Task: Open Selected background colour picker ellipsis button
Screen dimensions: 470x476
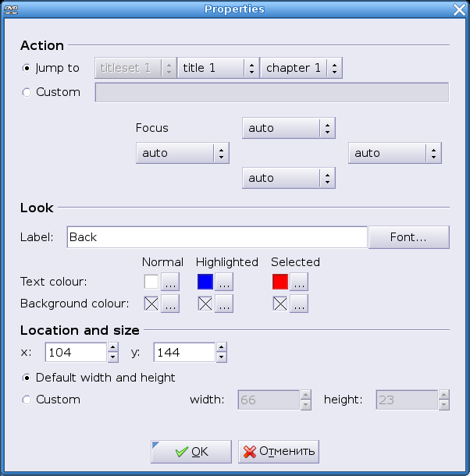Action: pos(298,304)
